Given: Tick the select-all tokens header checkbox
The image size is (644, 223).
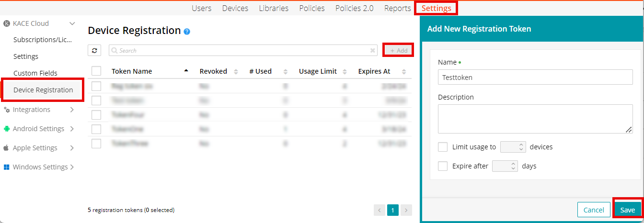Looking at the screenshot, I should pos(96,71).
